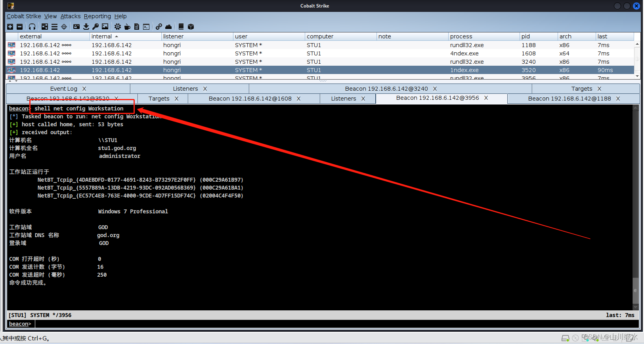Click the session icon of pid 1188 row

click(x=11, y=45)
